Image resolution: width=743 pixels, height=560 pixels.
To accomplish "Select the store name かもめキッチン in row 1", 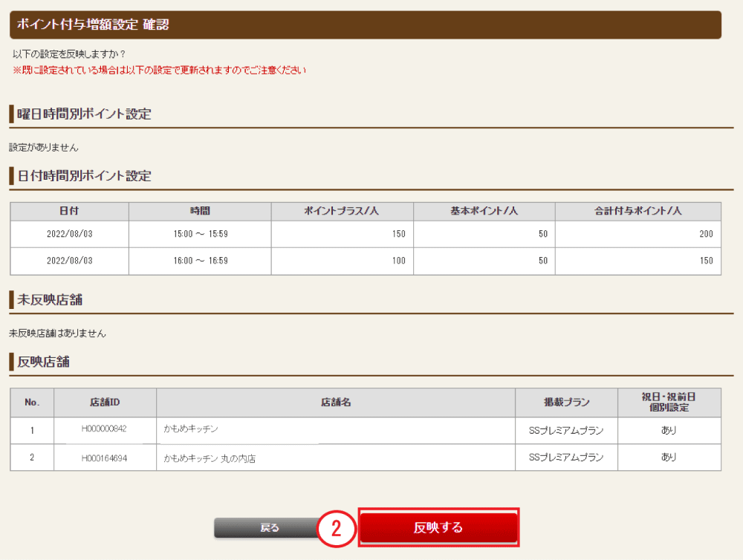I will (x=190, y=429).
